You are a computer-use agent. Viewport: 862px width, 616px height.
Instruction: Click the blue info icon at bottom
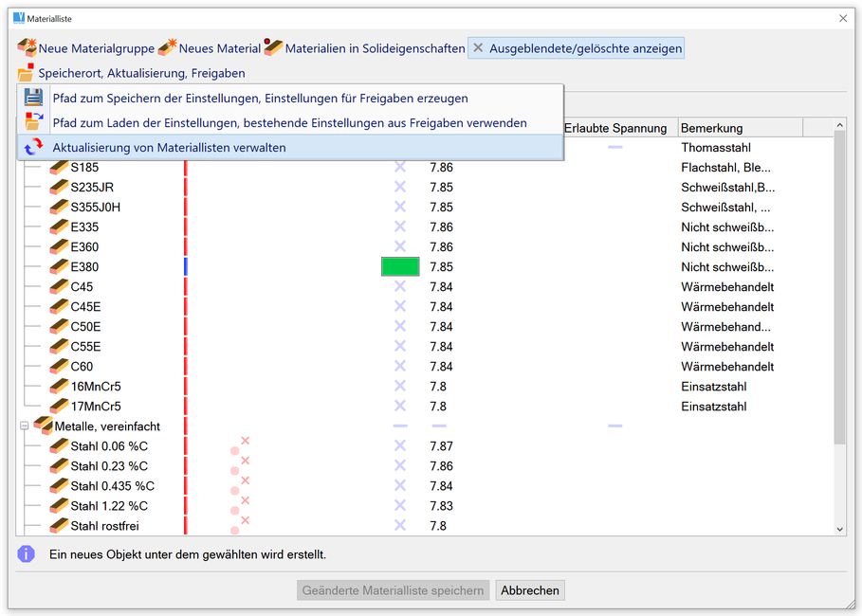coord(27,553)
